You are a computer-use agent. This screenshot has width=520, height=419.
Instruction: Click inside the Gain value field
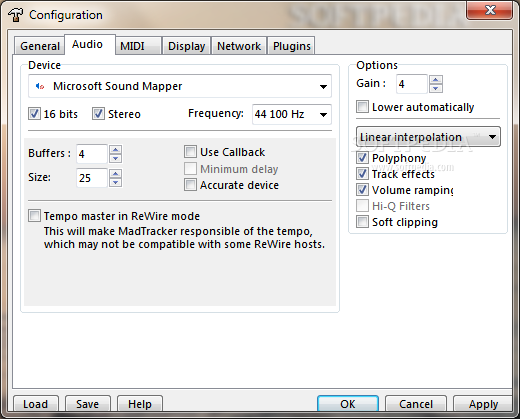click(x=412, y=84)
